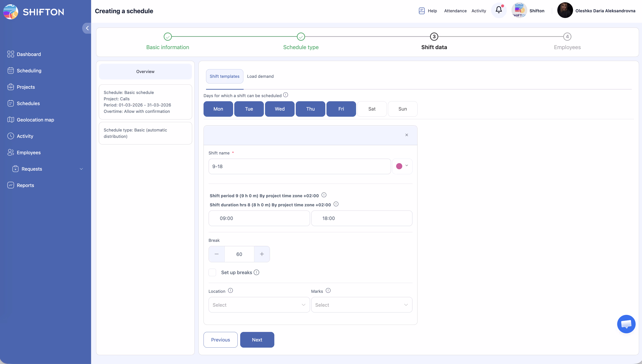Deselect Mon from shift days
The height and width of the screenshot is (364, 642).
(218, 109)
